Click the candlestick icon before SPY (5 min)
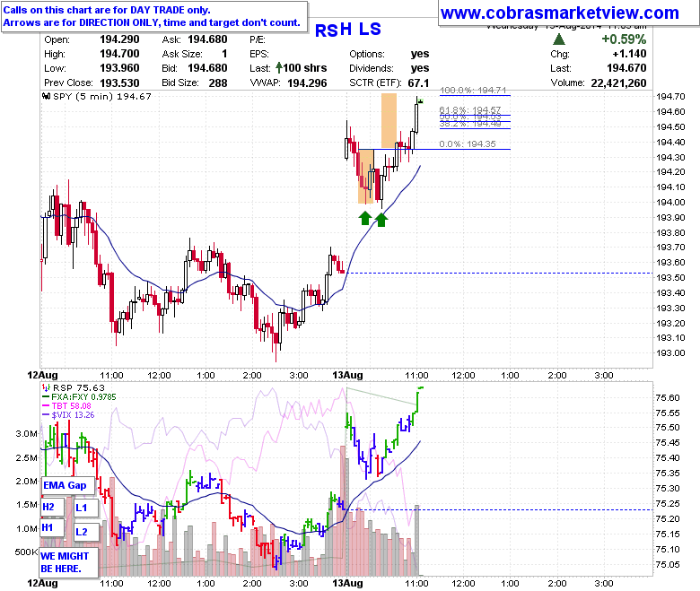700x591 pixels. click(47, 96)
